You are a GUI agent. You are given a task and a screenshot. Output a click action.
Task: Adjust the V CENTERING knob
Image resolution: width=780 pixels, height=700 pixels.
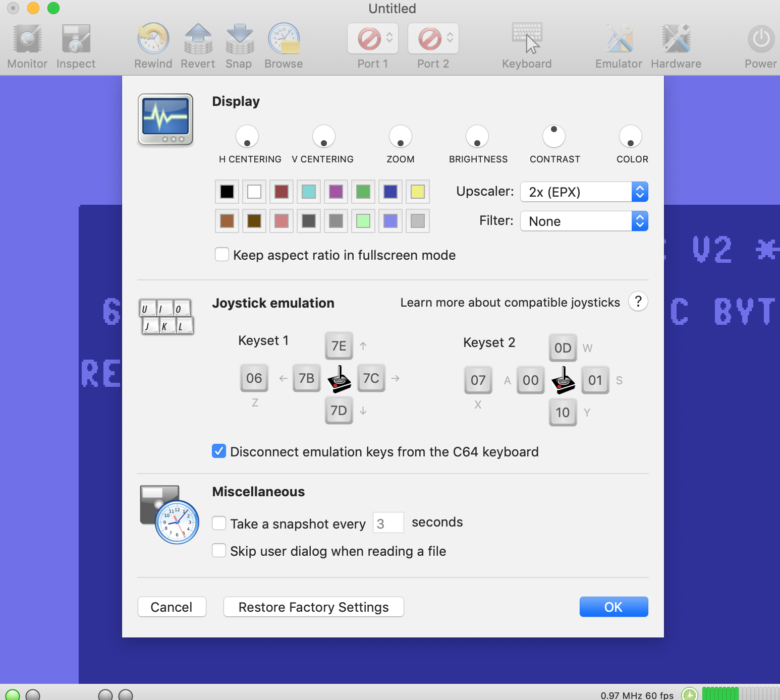324,136
